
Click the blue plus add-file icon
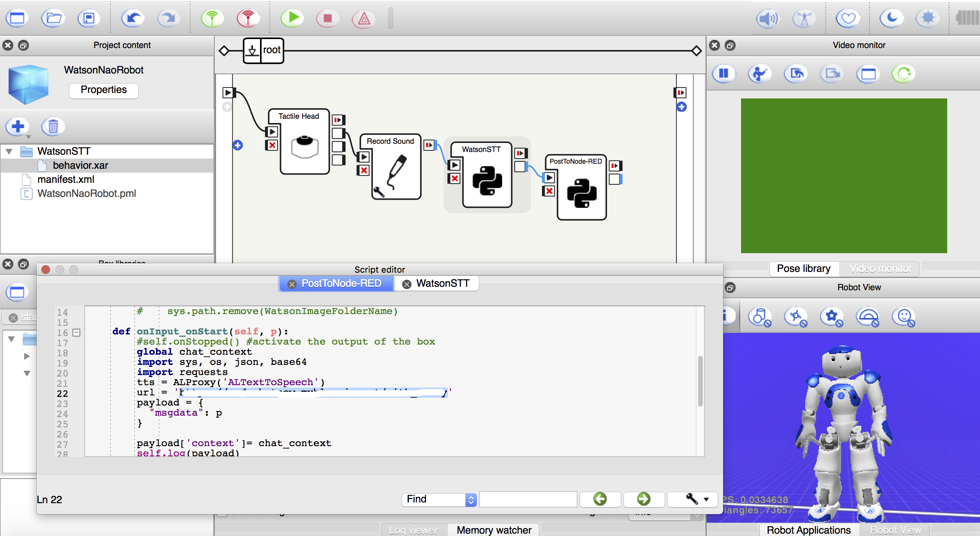pyautogui.click(x=18, y=127)
